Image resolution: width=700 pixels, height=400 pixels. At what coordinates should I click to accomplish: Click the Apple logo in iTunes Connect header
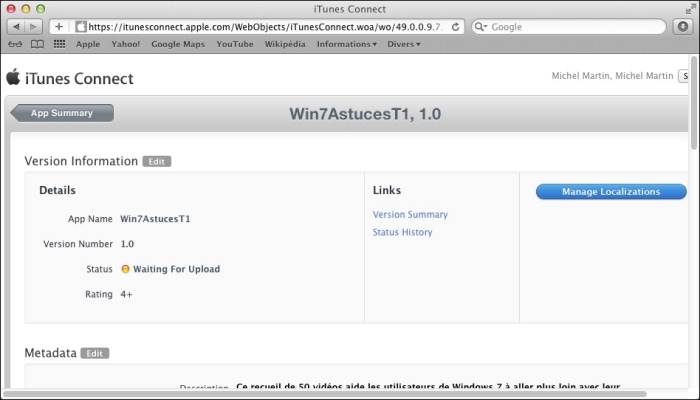point(13,77)
